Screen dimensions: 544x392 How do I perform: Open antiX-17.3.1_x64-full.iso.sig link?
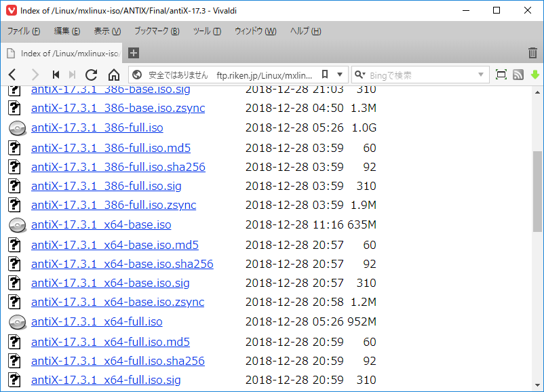pyautogui.click(x=106, y=380)
